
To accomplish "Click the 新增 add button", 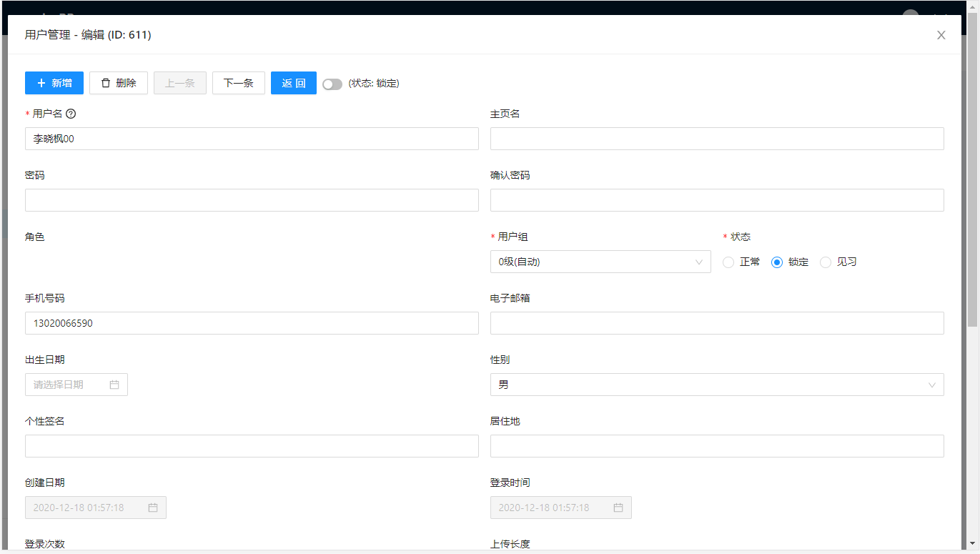I will (54, 83).
